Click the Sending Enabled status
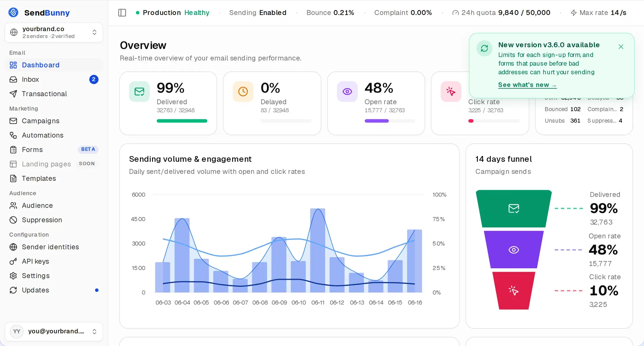This screenshot has height=346, width=644. coord(258,13)
